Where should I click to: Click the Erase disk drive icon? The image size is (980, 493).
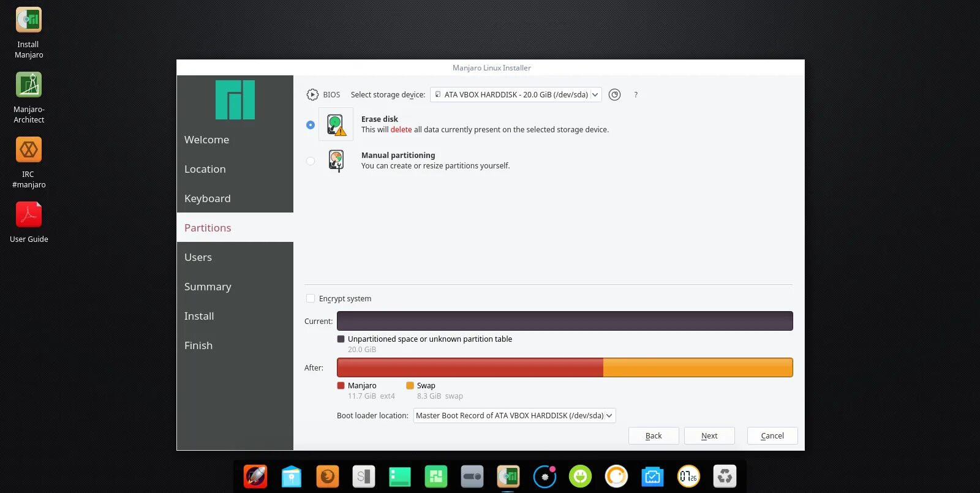point(336,124)
